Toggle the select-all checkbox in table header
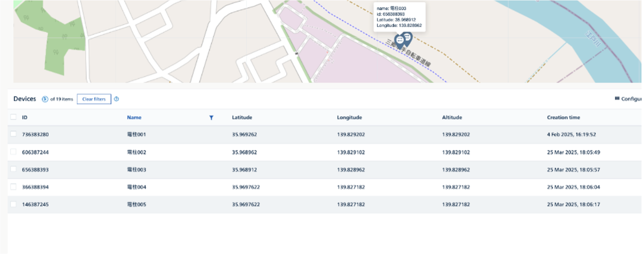Image resolution: width=644 pixels, height=256 pixels. point(13,117)
